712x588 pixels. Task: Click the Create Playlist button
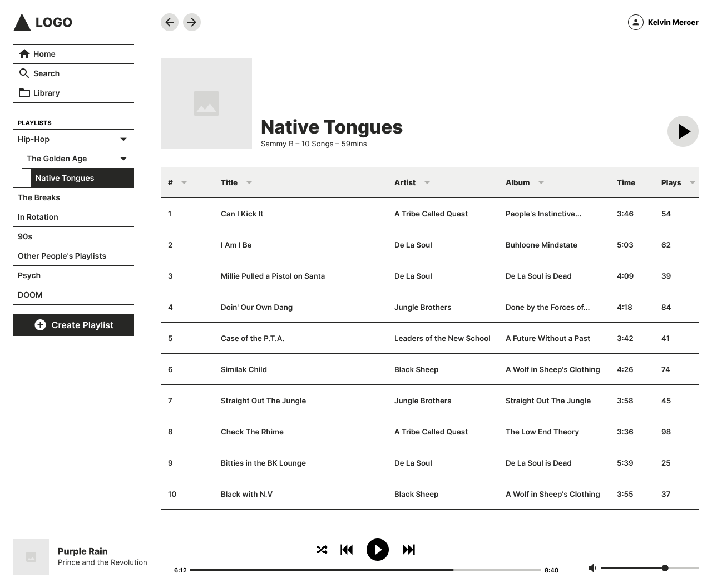[73, 325]
